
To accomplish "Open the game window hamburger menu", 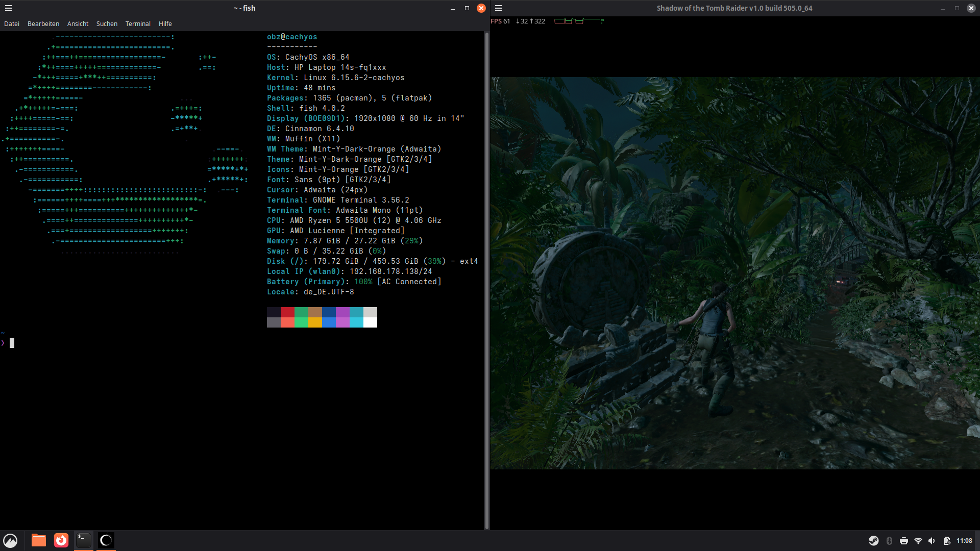I will coord(499,8).
